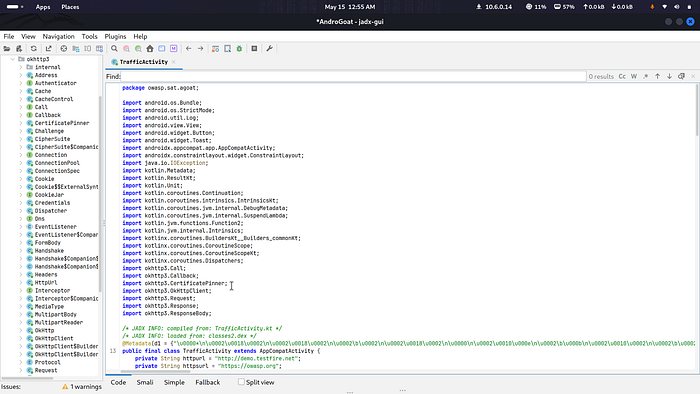Image resolution: width=700 pixels, height=394 pixels.
Task: Open log viewer with the green bug icon
Action: (x=239, y=49)
